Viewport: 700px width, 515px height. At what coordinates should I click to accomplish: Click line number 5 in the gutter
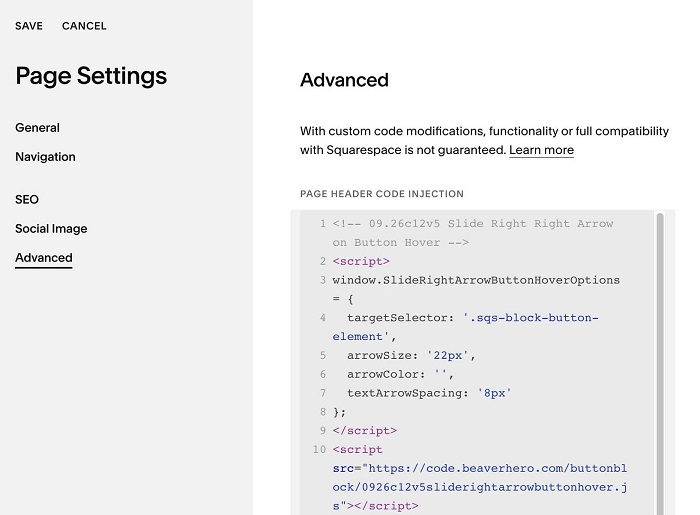coord(323,355)
